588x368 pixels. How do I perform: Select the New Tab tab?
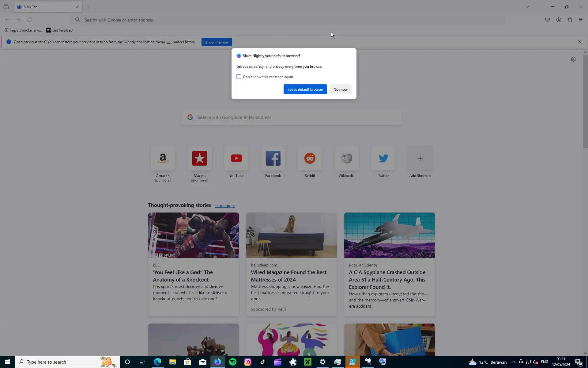pos(43,7)
